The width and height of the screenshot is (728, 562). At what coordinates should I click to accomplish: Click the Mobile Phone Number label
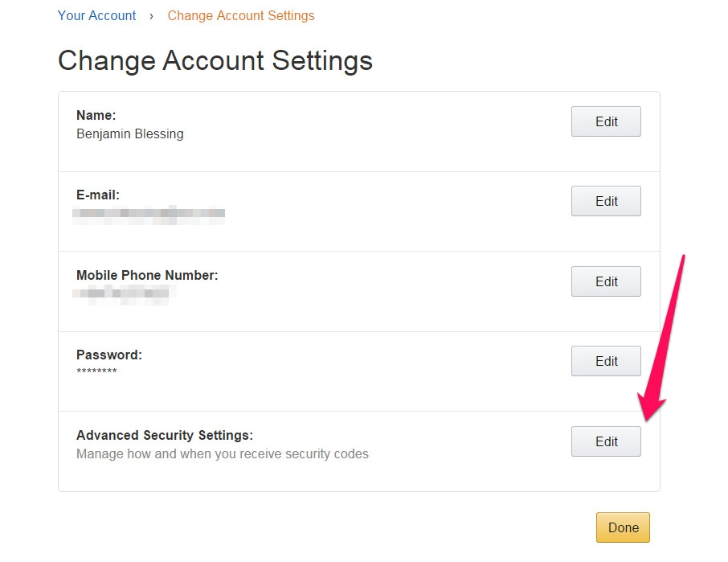[147, 275]
